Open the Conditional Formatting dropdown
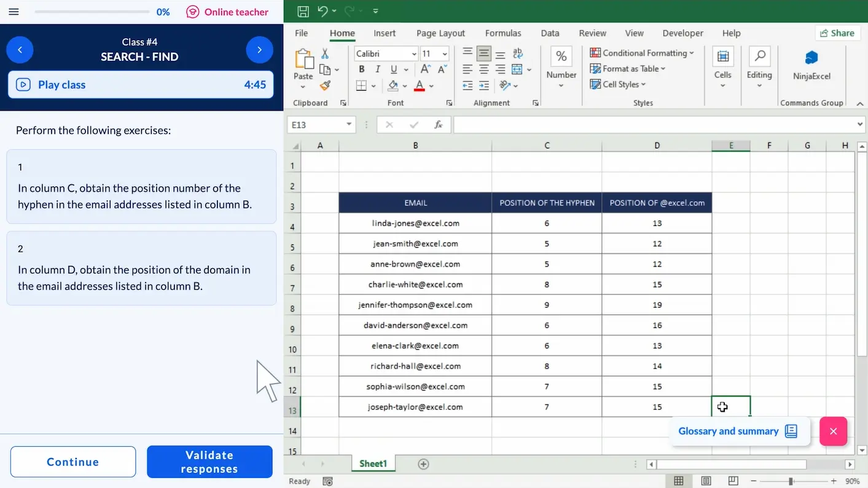The height and width of the screenshot is (488, 868). point(642,53)
